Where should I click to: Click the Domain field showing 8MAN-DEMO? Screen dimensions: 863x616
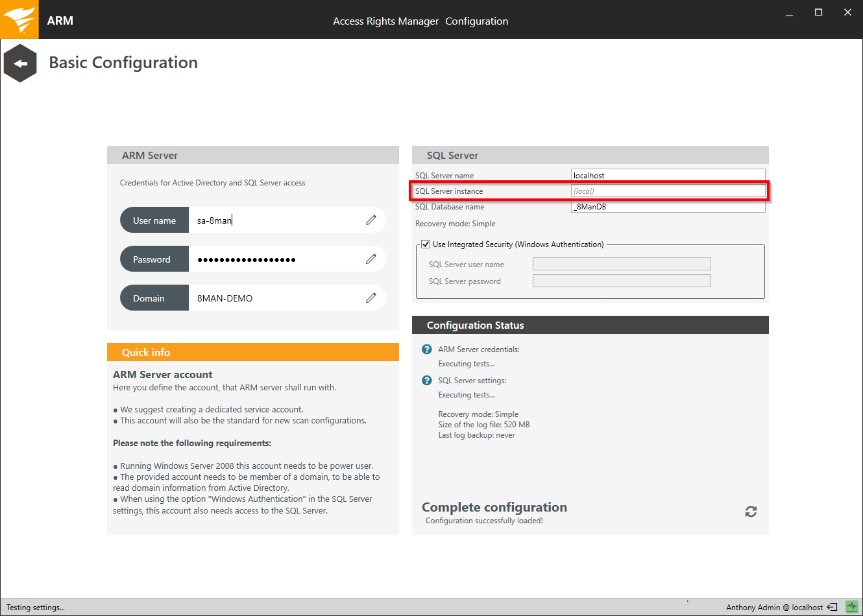click(276, 298)
